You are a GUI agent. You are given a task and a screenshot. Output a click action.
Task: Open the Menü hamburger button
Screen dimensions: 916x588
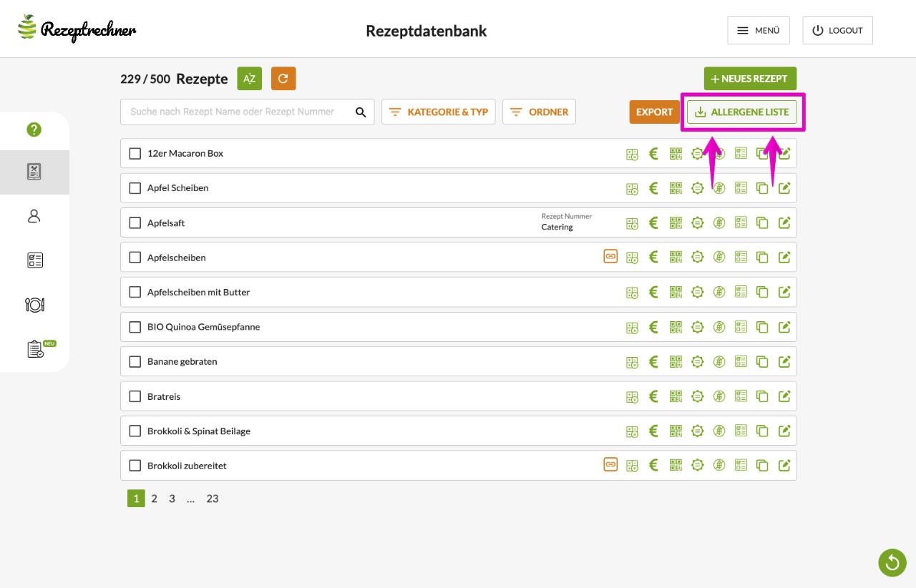(x=758, y=31)
